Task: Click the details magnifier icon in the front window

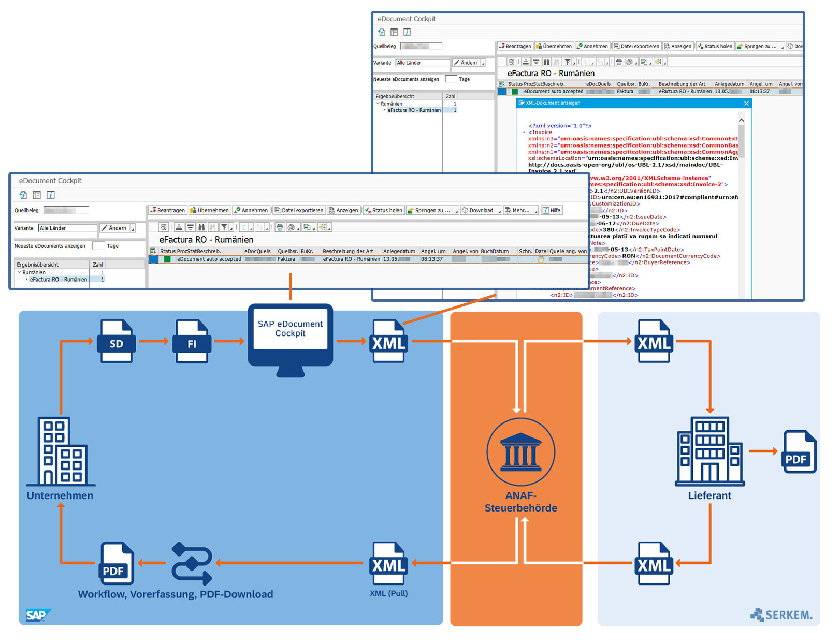Action: point(164,227)
